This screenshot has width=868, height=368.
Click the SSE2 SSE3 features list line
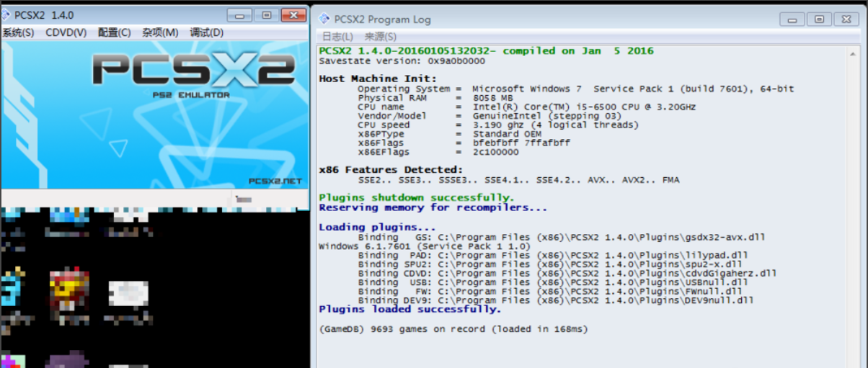pyautogui.click(x=518, y=180)
